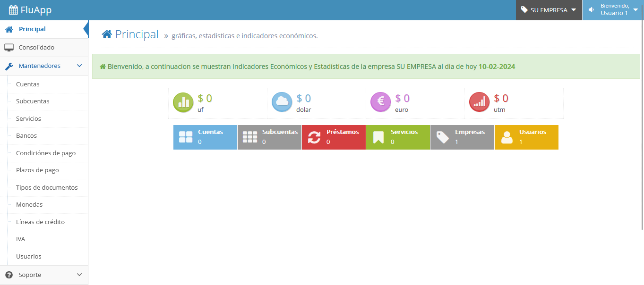Click the Subcuentas gray stat tile

(269, 137)
